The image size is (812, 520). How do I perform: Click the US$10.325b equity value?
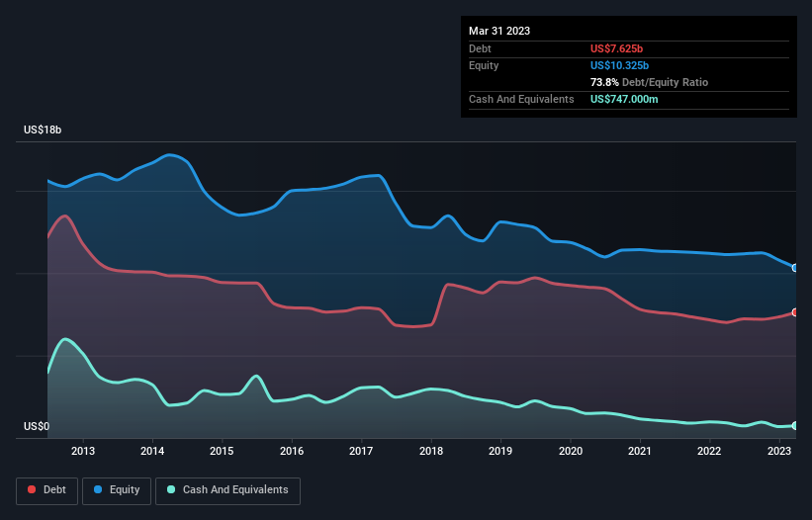click(x=619, y=65)
